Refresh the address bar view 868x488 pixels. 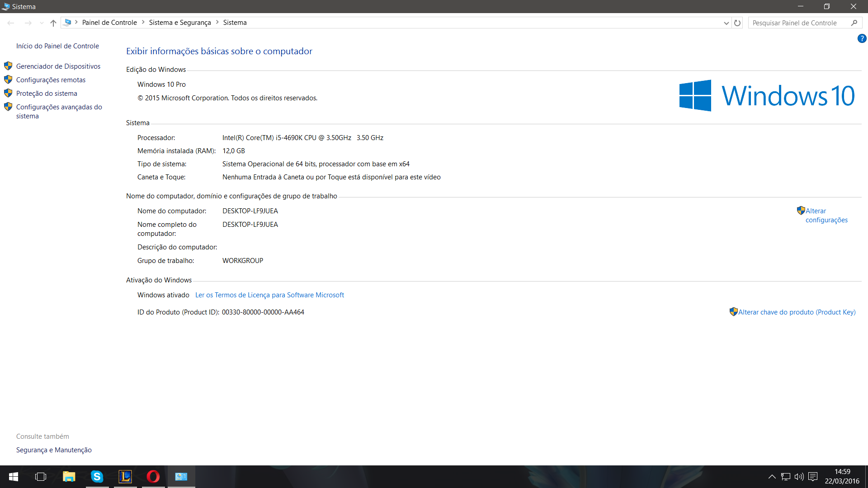click(737, 23)
